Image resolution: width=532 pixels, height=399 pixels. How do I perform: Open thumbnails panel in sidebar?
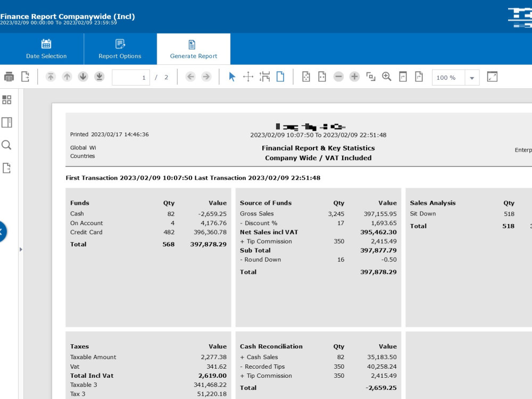(x=7, y=100)
